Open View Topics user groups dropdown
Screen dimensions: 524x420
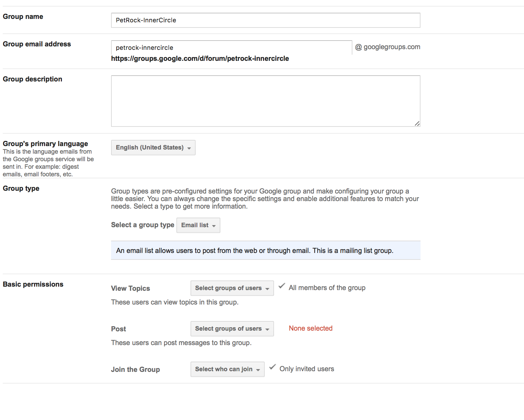pos(232,288)
